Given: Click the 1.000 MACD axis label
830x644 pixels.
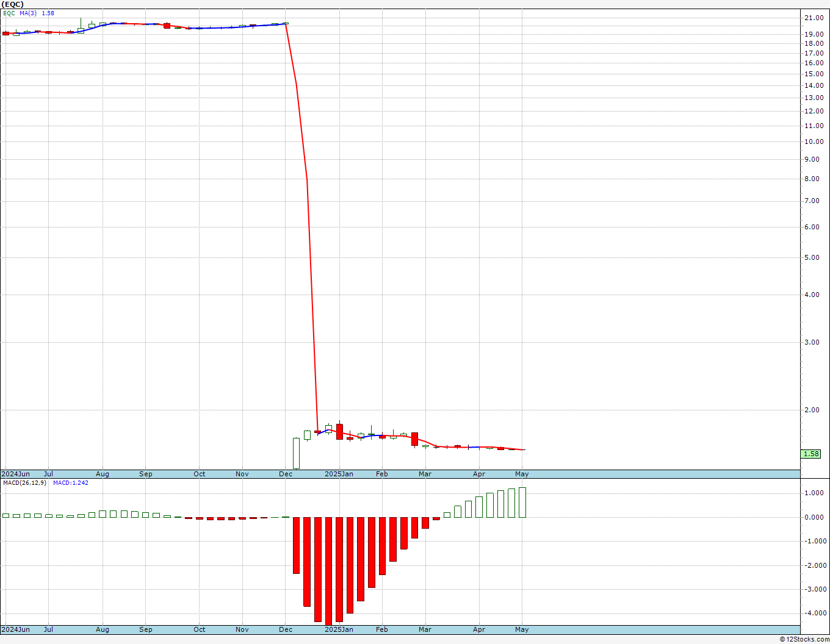Looking at the screenshot, I should [814, 493].
